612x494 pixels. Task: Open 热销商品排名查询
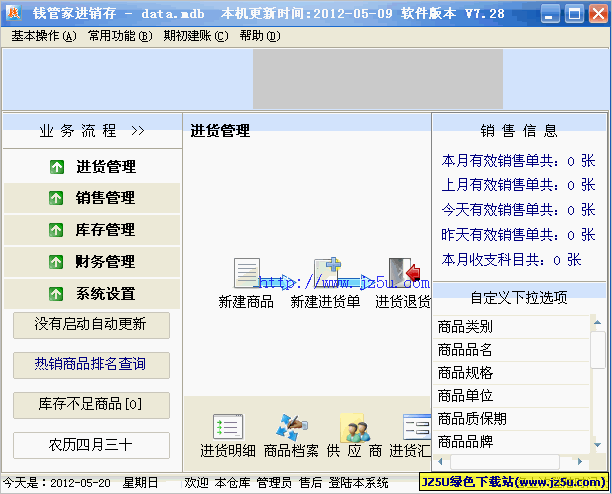[x=91, y=365]
